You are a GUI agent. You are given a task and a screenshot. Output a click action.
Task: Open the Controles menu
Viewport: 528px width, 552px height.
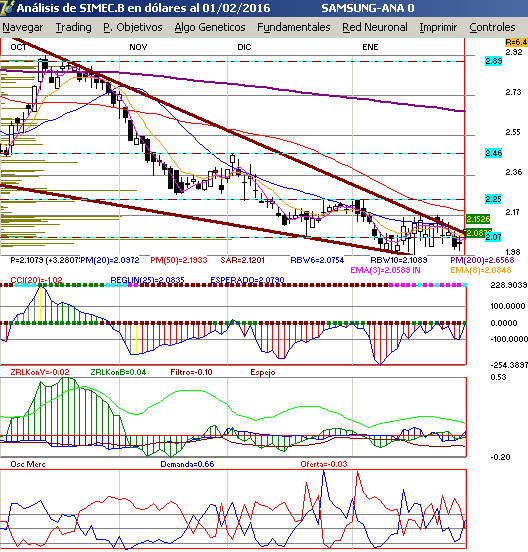point(492,27)
